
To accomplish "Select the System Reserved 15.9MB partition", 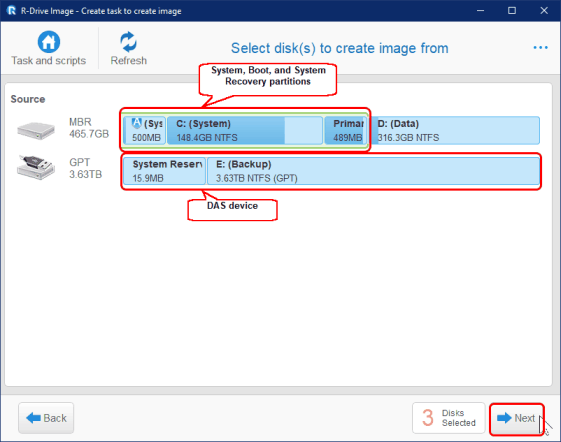I will click(165, 171).
